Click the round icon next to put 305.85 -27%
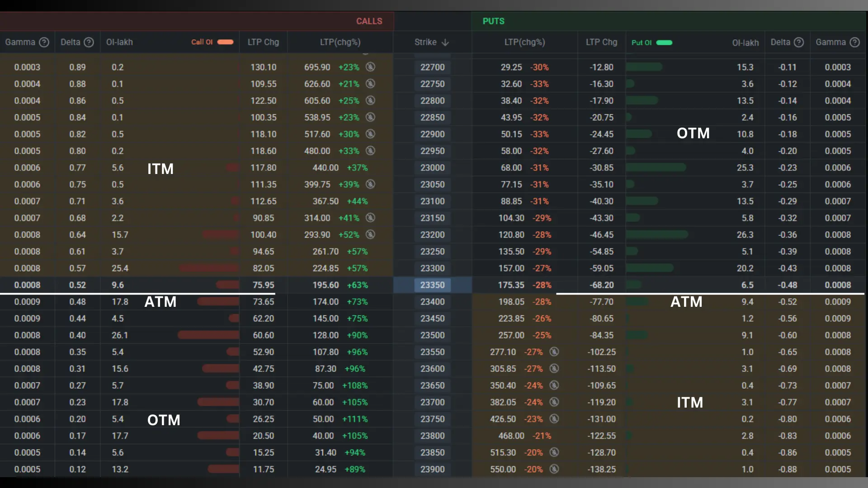868x488 pixels. [x=554, y=368]
